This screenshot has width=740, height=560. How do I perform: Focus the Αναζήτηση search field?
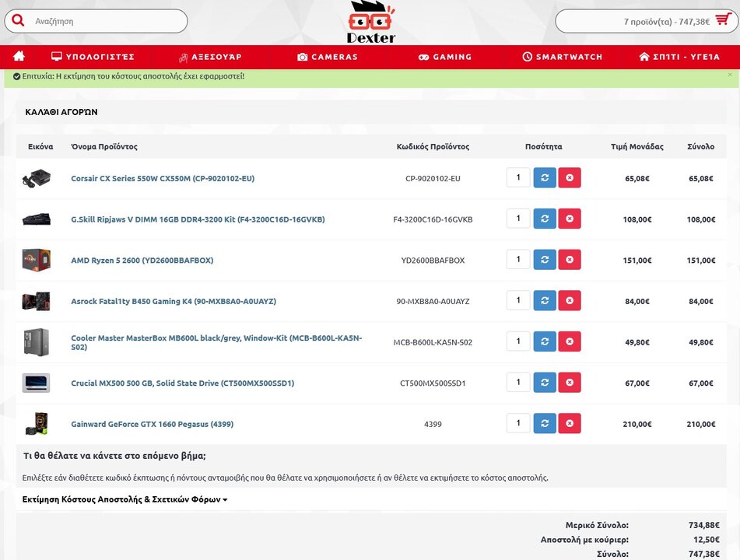coord(96,21)
